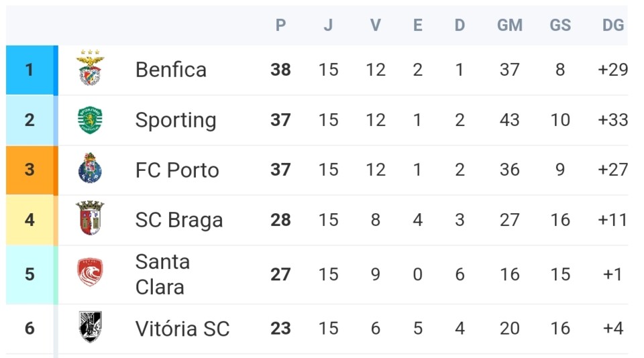This screenshot has width=644, height=358.
Task: Sort table by P points column
Action: (x=280, y=25)
